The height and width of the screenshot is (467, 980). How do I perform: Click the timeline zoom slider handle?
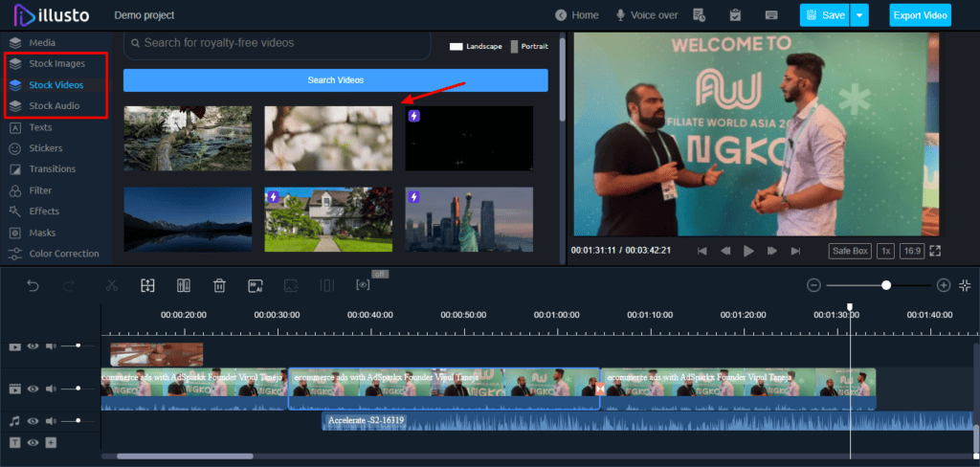887,285
